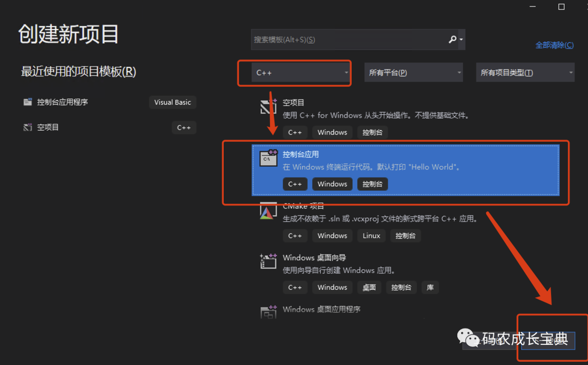Click the Linux tag on CMake 项目

[371, 235]
